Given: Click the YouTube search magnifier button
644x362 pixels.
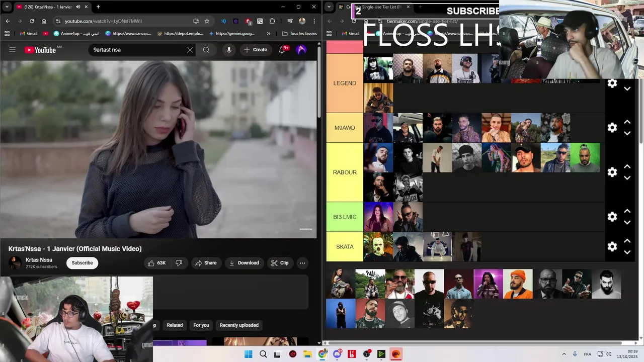Looking at the screenshot, I should click(206, 50).
